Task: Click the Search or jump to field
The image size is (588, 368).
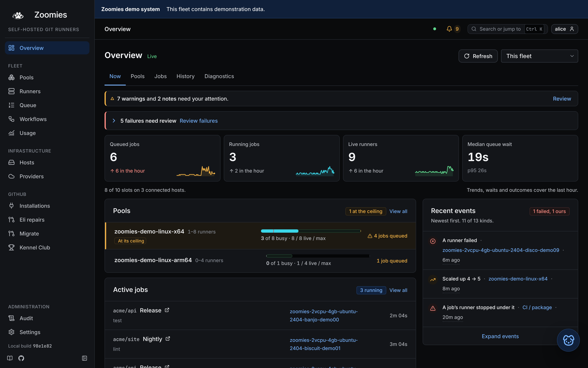Action: tap(508, 29)
